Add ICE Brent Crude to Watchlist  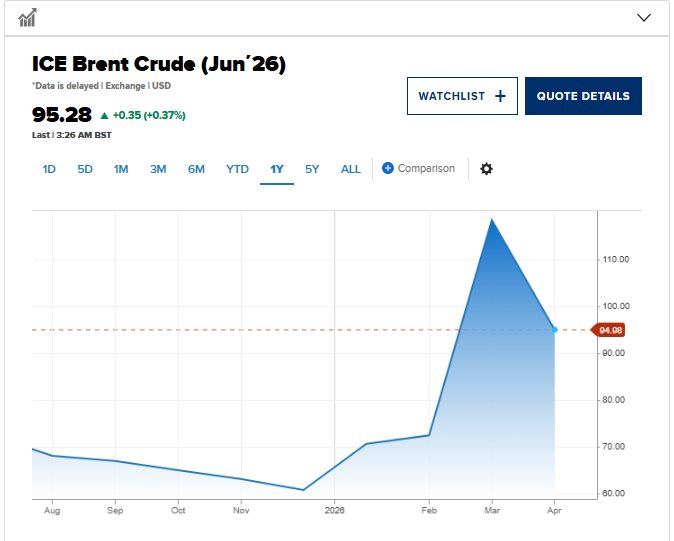(x=461, y=96)
